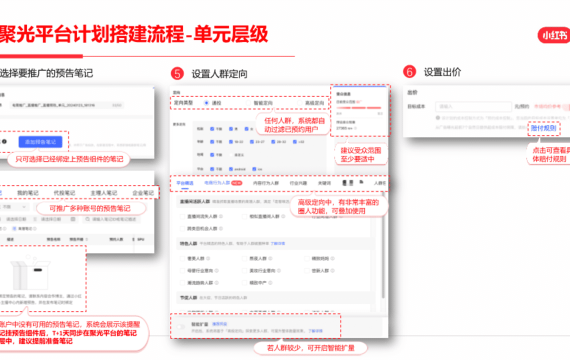Viewport: 570px width, 360px height.
Task: Click the blue 添加预告笔记 button
Action: tap(40, 142)
